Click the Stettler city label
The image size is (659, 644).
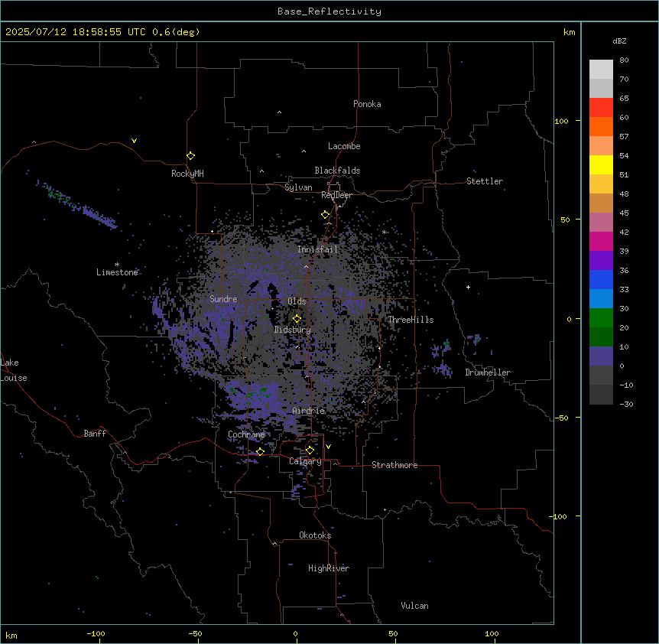[x=485, y=181]
